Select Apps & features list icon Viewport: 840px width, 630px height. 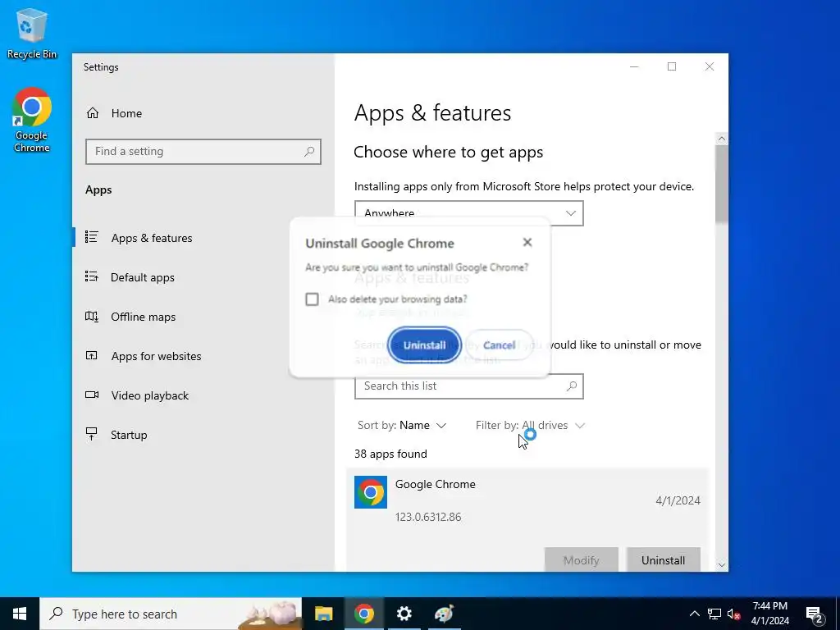[x=92, y=237]
